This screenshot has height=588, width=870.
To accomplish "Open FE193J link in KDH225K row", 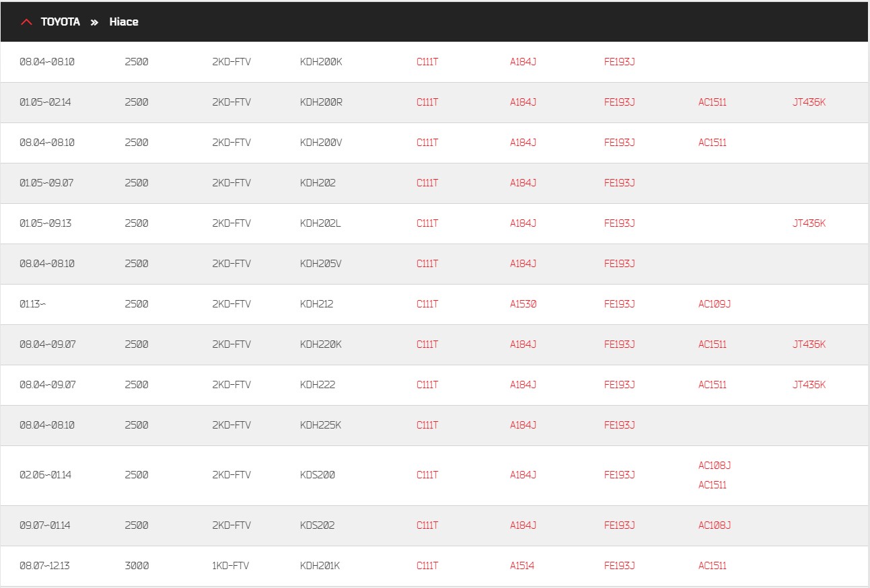I will coord(620,425).
